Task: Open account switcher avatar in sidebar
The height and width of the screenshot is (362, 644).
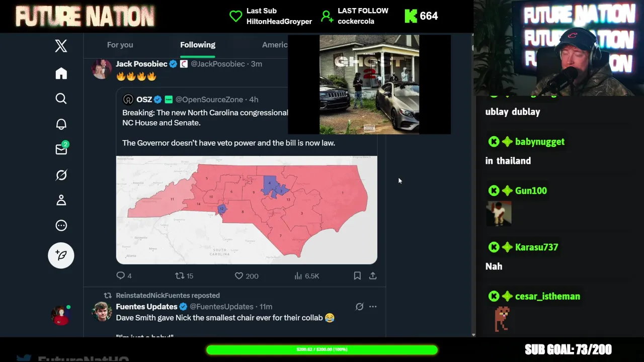Action: tap(61, 315)
